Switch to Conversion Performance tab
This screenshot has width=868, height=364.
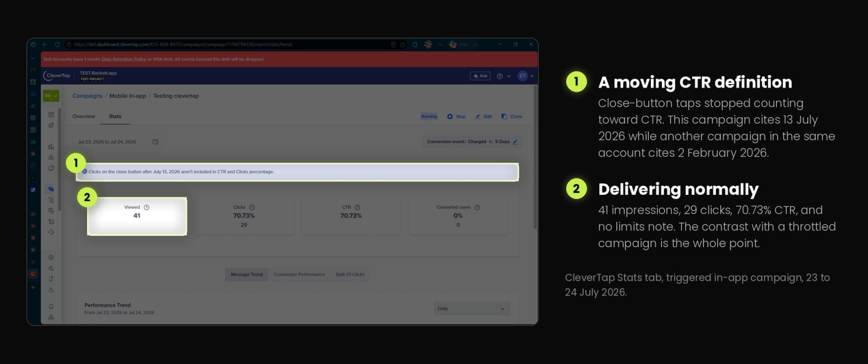point(299,274)
